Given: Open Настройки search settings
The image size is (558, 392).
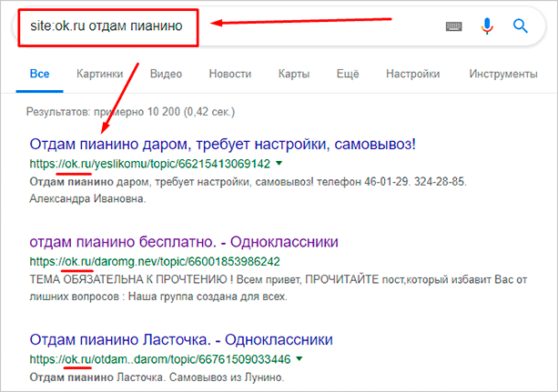Looking at the screenshot, I should coord(414,73).
